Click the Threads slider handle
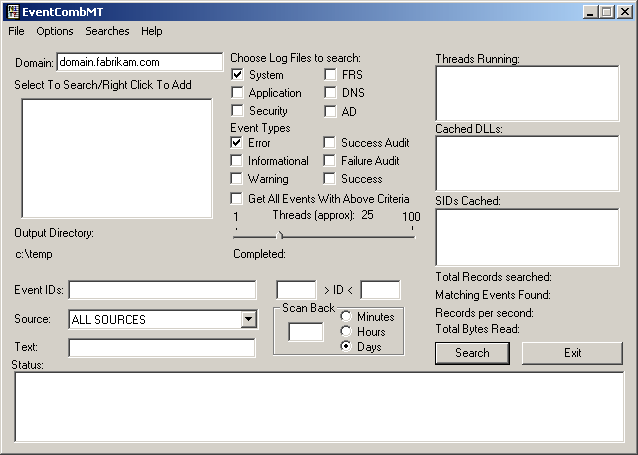Viewport: 638px width, 455px height. click(x=279, y=235)
